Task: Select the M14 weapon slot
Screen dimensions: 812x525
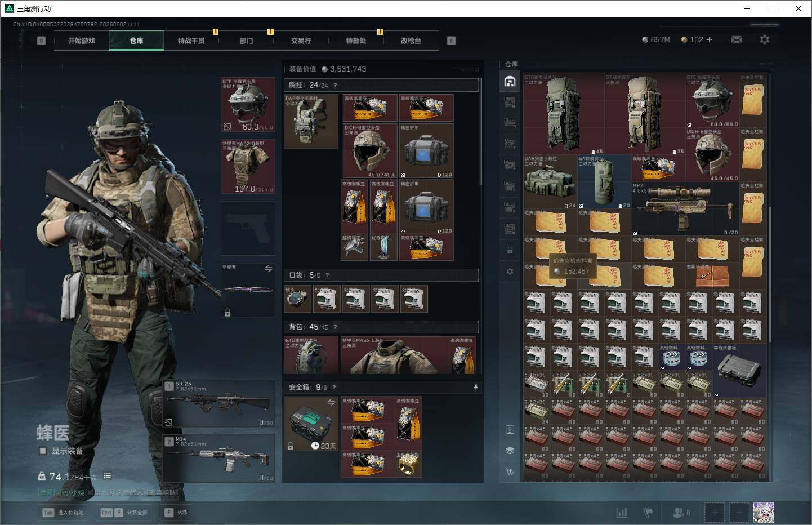Action: point(219,458)
